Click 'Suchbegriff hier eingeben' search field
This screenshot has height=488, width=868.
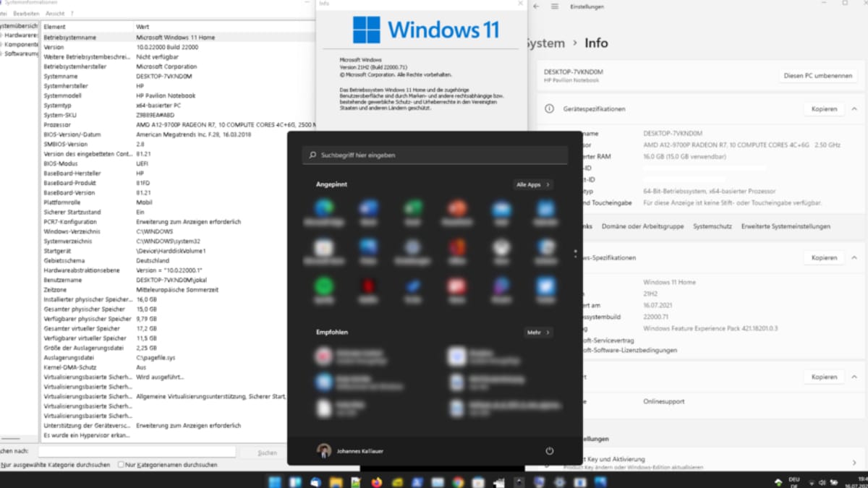pyautogui.click(x=435, y=155)
